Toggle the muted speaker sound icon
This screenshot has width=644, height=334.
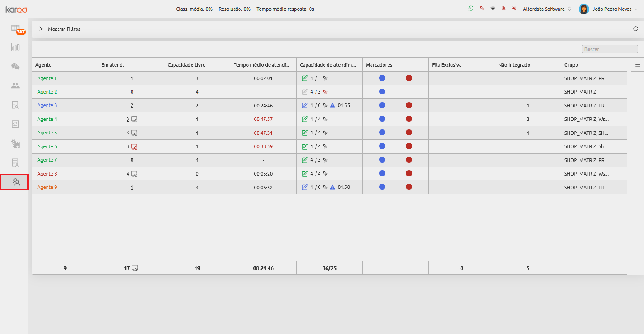pyautogui.click(x=514, y=9)
